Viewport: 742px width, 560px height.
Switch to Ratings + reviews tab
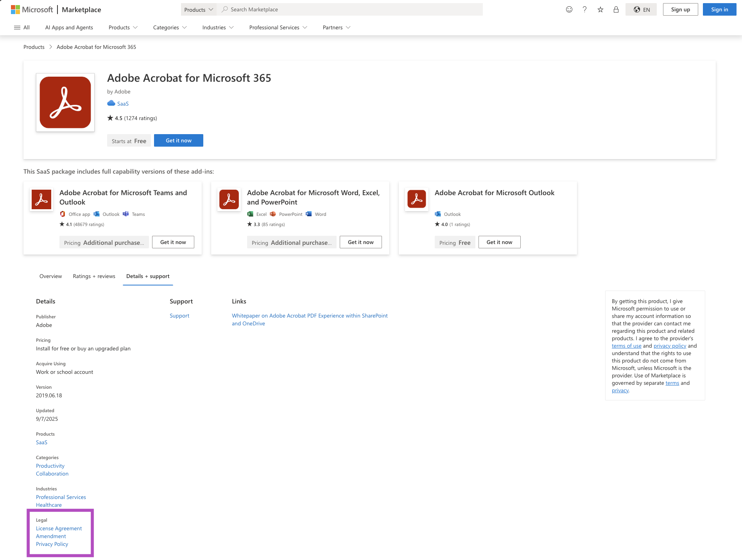pos(94,276)
